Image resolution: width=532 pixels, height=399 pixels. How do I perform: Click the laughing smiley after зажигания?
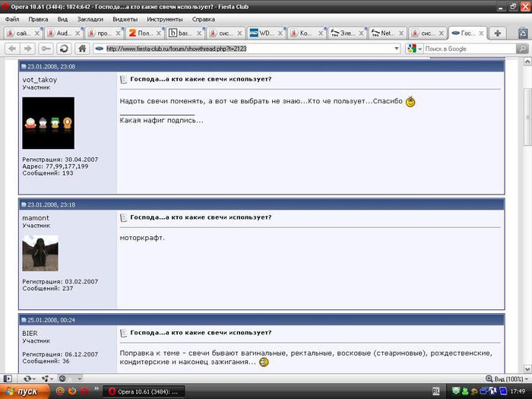pyautogui.click(x=264, y=362)
